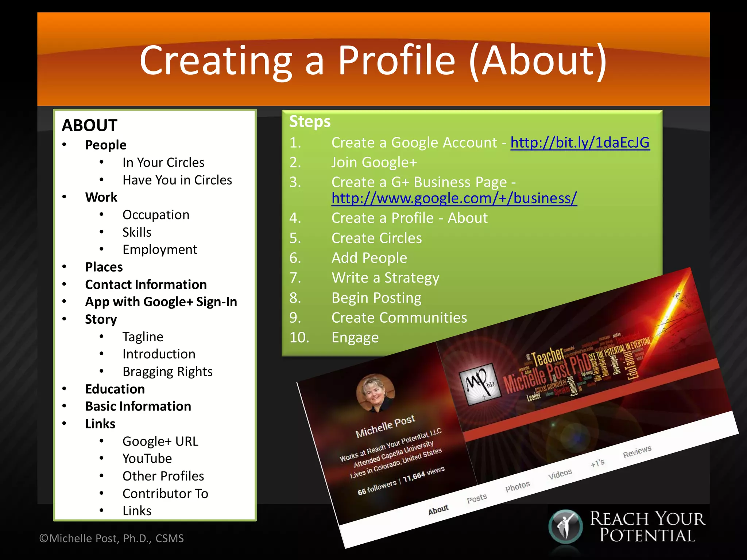Click 'Works at Reach Your Potential, LLC'

click(x=391, y=445)
